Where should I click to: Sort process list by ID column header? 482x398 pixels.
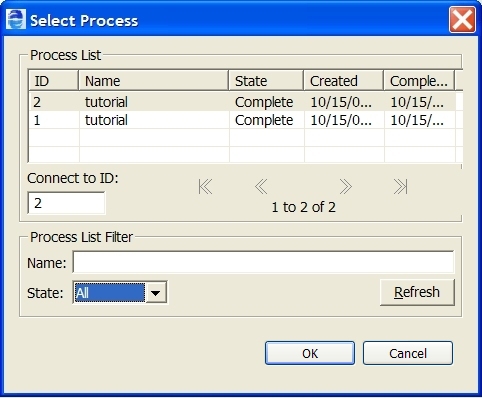pos(54,80)
